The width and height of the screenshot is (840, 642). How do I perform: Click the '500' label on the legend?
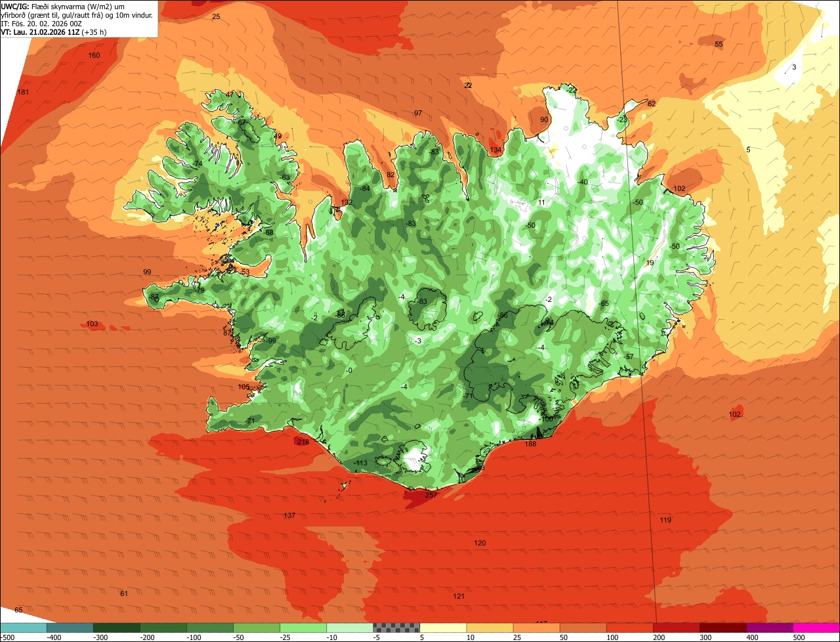click(x=799, y=637)
